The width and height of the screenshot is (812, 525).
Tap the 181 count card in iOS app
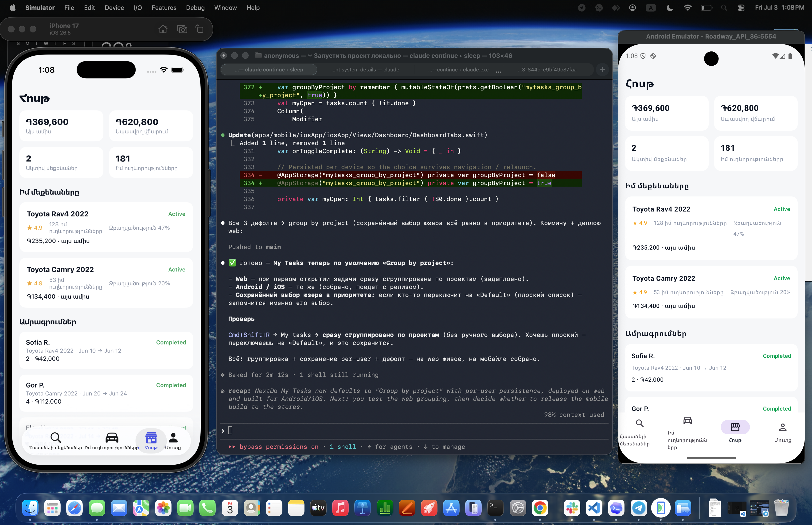pyautogui.click(x=151, y=162)
